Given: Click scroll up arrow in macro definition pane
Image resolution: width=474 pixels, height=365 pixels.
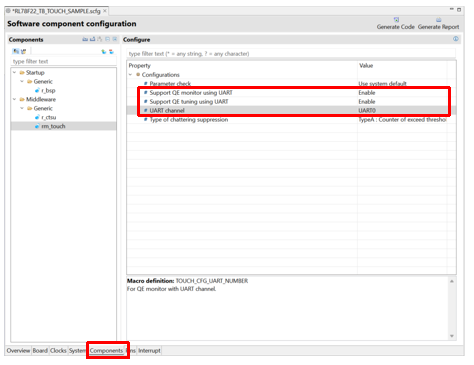Looking at the screenshot, I should pos(452,281).
